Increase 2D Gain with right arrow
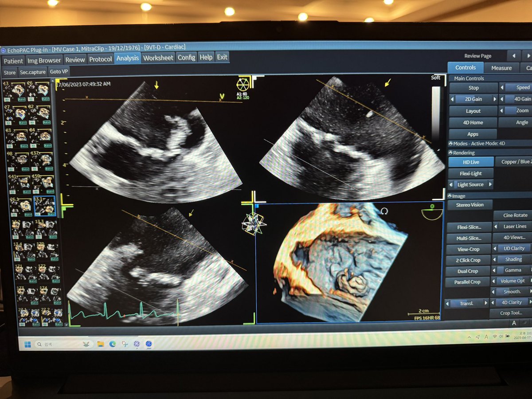The width and height of the screenshot is (532, 399). pos(495,99)
